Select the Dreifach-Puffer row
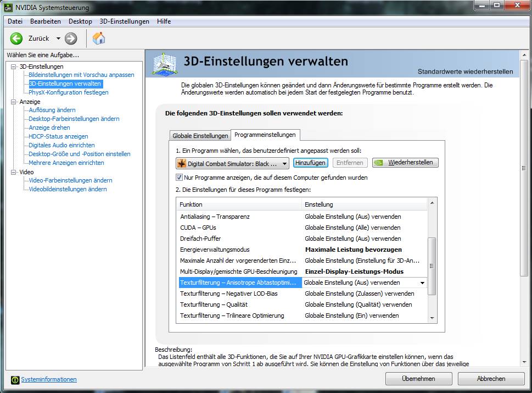532x393 pixels. point(303,239)
